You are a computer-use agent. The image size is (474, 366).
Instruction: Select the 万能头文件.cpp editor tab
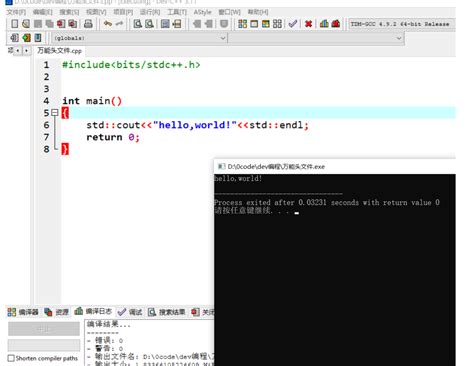coord(59,51)
